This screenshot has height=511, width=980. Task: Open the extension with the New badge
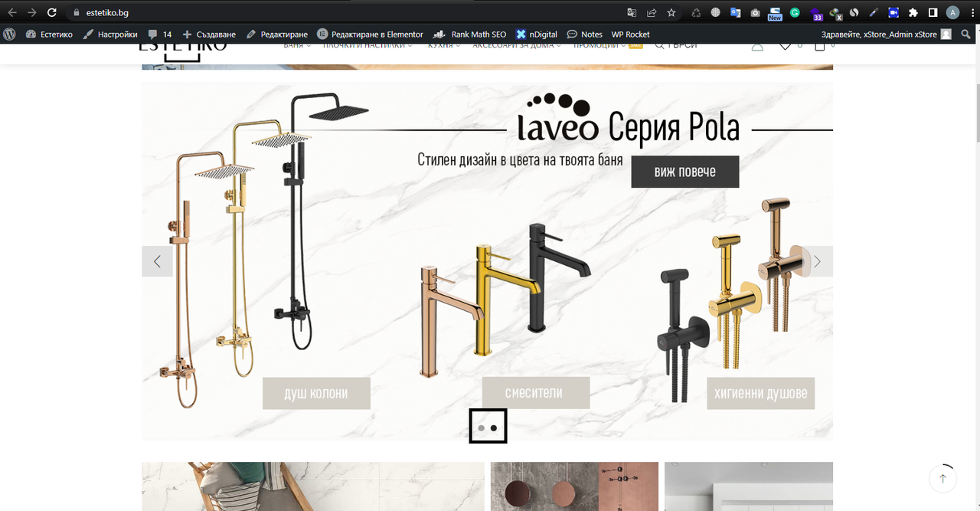tap(775, 13)
